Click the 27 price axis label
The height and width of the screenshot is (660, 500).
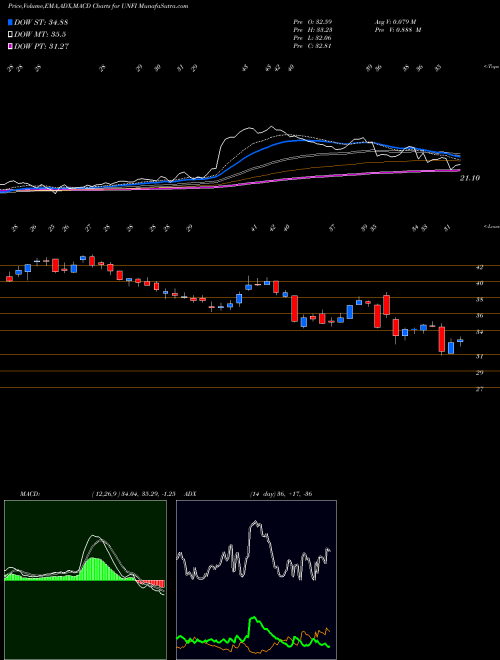[x=479, y=390]
